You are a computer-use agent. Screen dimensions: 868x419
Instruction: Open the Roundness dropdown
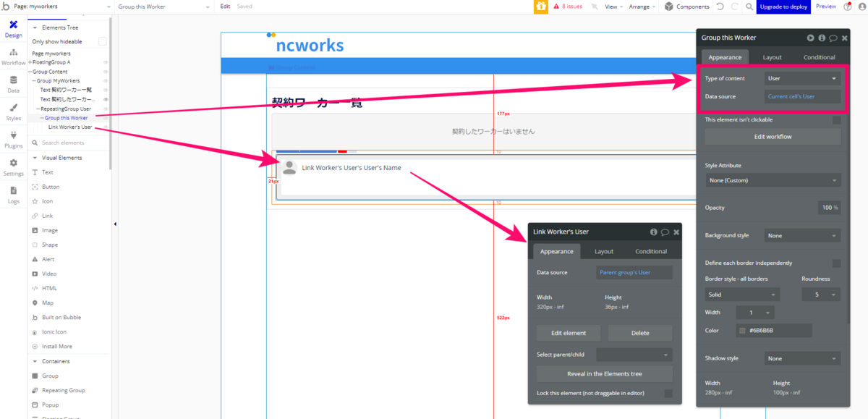pos(821,295)
